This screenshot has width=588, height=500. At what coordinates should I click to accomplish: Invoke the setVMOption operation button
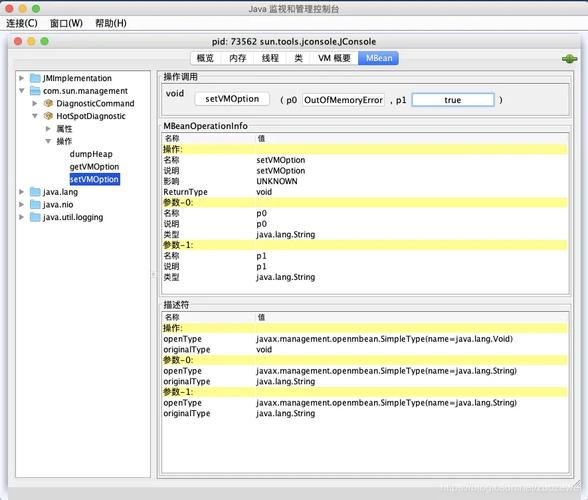click(x=232, y=99)
